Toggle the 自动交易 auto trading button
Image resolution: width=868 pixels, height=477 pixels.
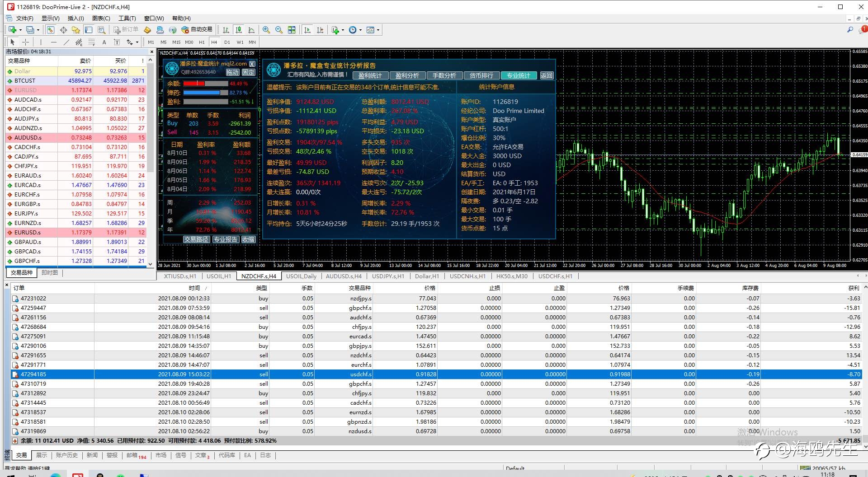[x=197, y=30]
